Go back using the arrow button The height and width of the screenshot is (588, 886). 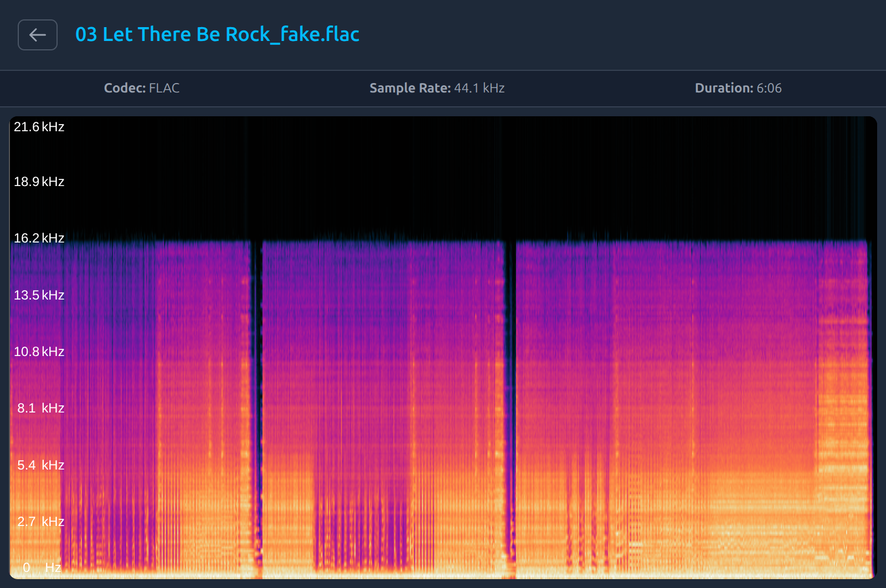[38, 35]
